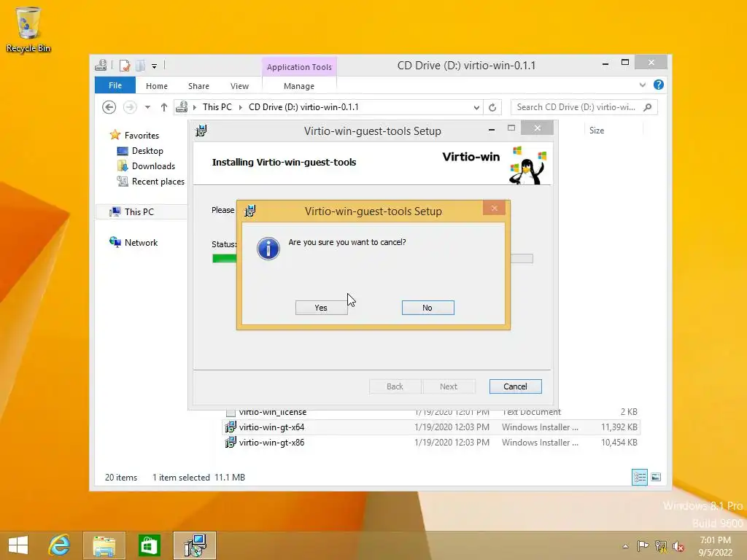Image resolution: width=747 pixels, height=560 pixels.
Task: Refresh the CD Drive folder
Action: click(x=492, y=108)
